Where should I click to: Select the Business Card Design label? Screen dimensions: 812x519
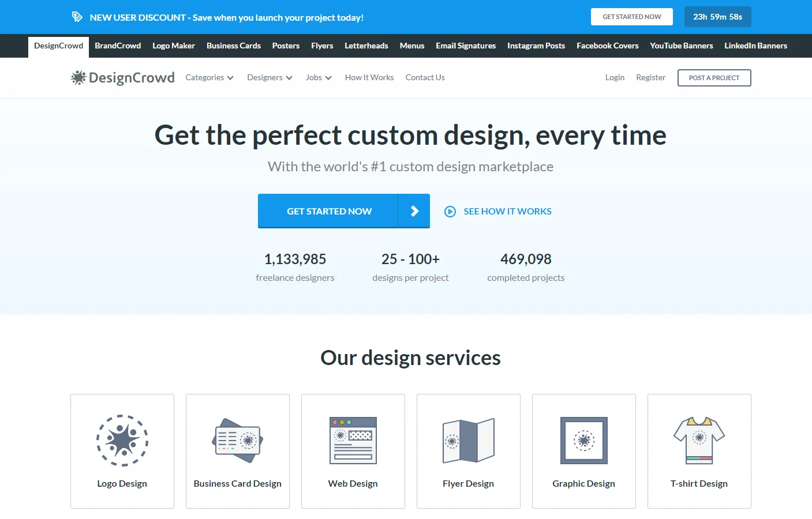pyautogui.click(x=238, y=484)
